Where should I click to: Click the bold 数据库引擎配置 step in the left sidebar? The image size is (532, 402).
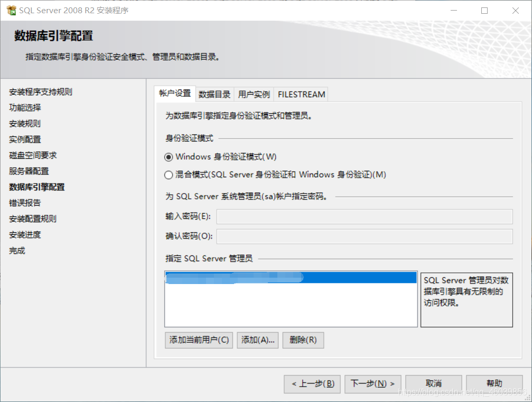(36, 187)
